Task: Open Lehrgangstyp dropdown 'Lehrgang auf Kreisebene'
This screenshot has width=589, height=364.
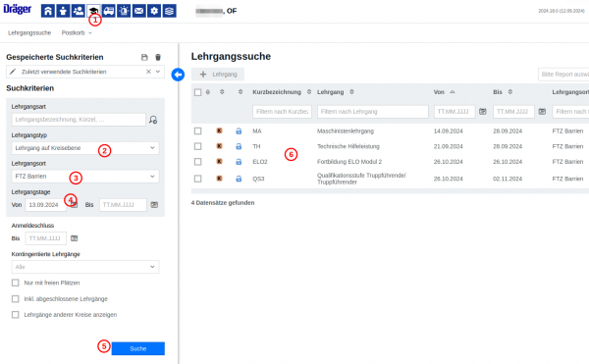Action: (85, 148)
